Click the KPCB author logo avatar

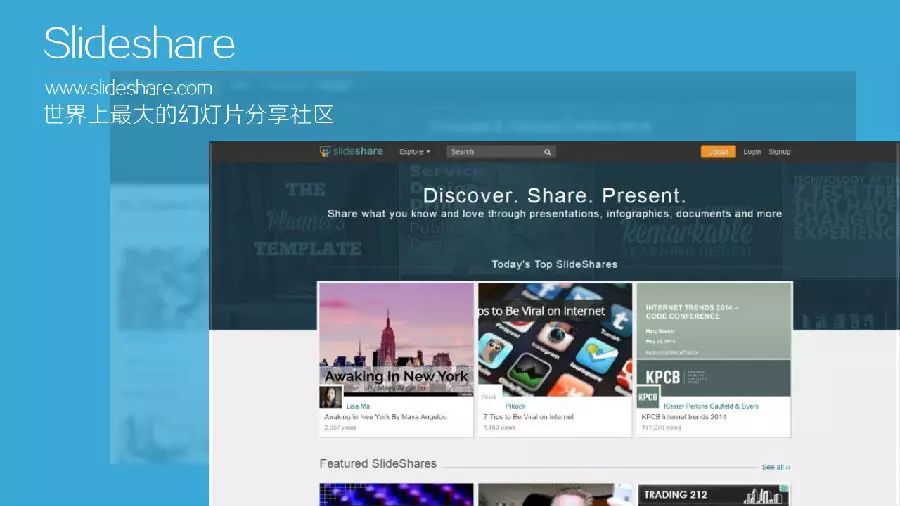pos(648,397)
